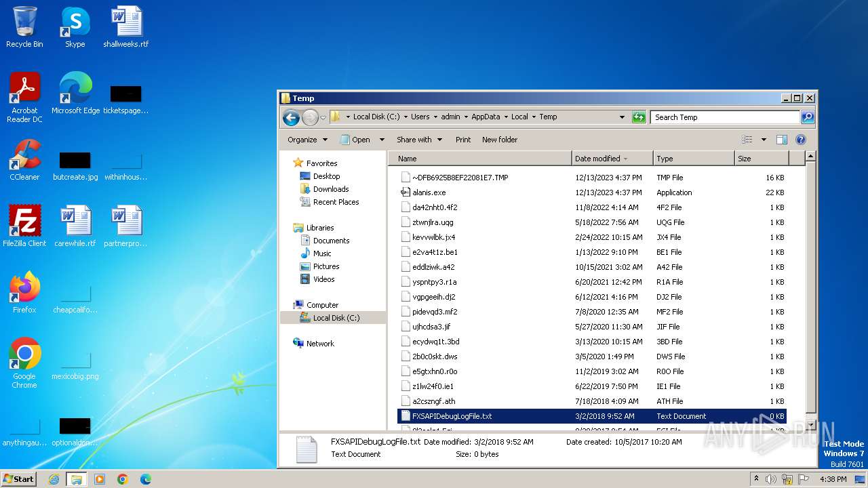Image resolution: width=868 pixels, height=488 pixels.
Task: Create a New folder
Action: pos(500,140)
